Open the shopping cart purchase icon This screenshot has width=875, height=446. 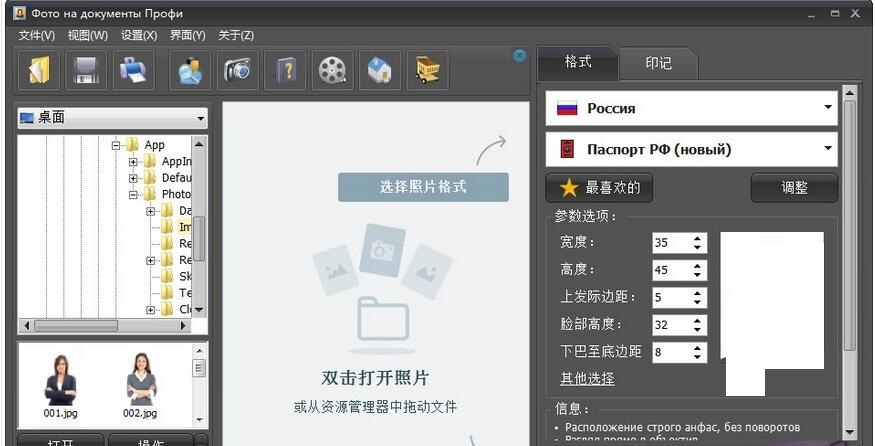point(427,70)
